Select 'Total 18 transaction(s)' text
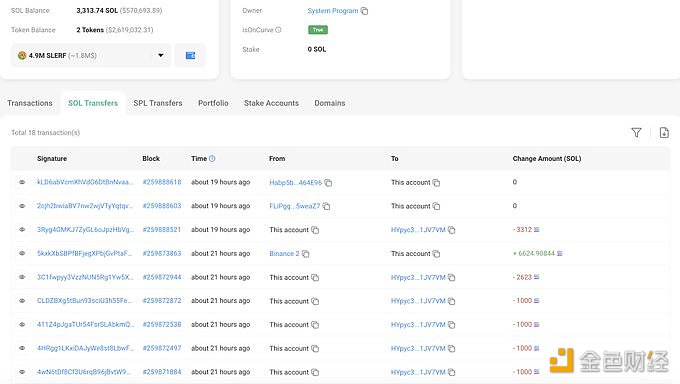This screenshot has height=384, width=680. [46, 133]
